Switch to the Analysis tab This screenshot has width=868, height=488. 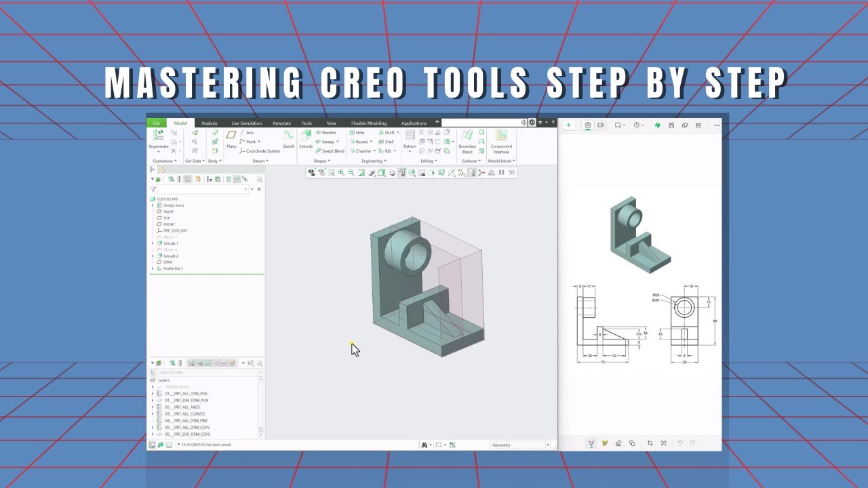(x=210, y=123)
